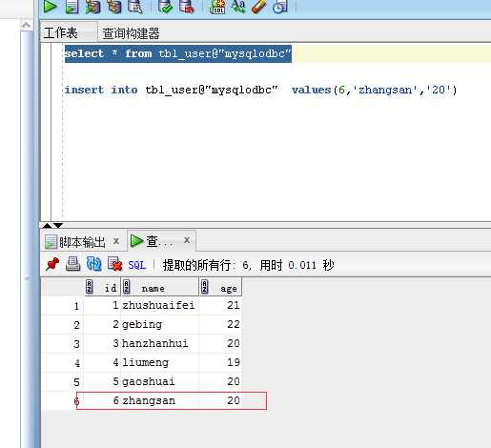Sort by the name column header

tap(160, 288)
